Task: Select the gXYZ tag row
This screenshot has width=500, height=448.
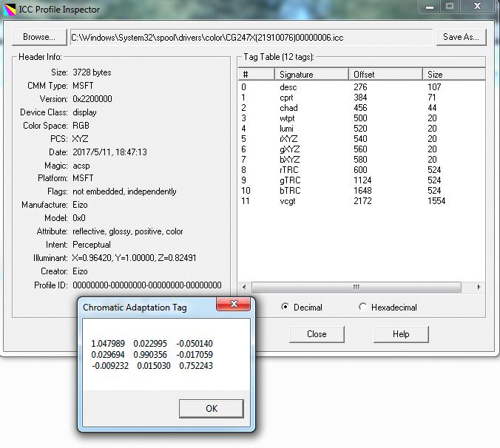Action: (362, 149)
